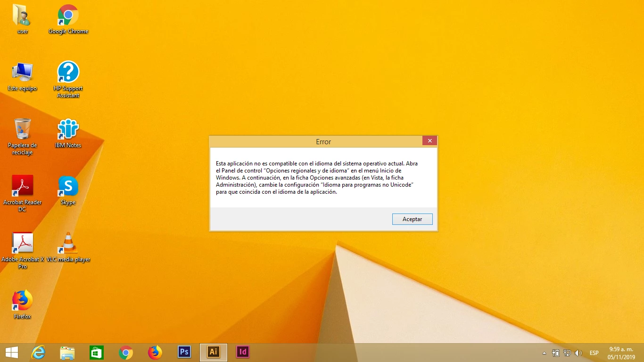
Task: Open the Windows Start button
Action: tap(12, 352)
